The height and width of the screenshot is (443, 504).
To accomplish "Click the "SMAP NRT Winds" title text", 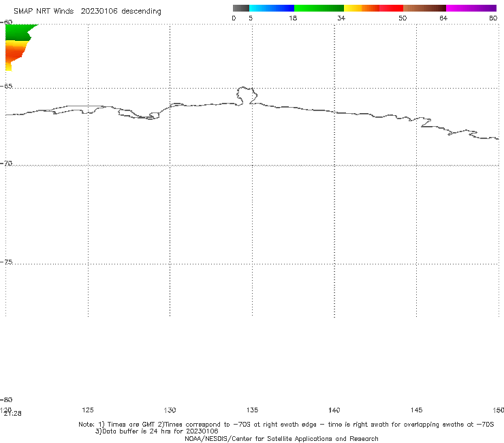I will pos(44,11).
